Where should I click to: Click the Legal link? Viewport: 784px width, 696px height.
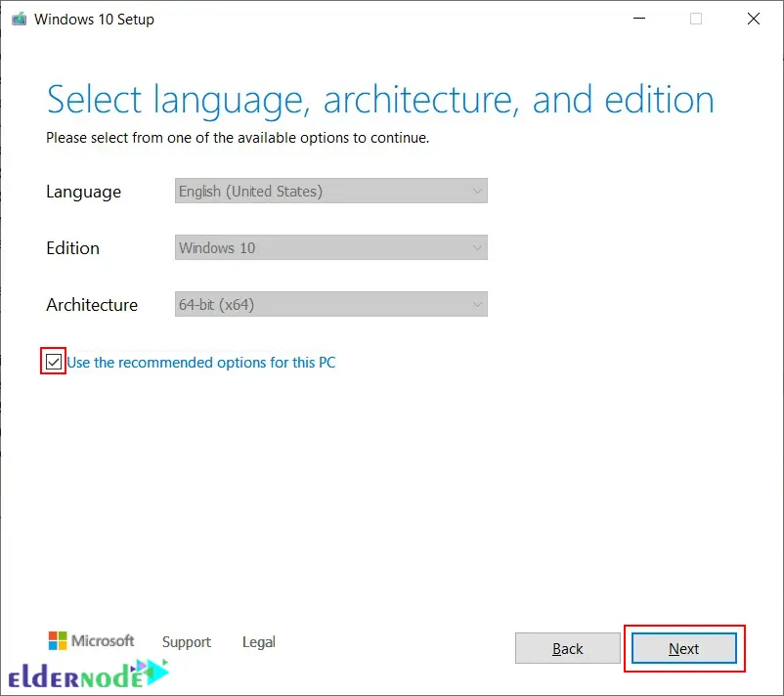coord(257,642)
